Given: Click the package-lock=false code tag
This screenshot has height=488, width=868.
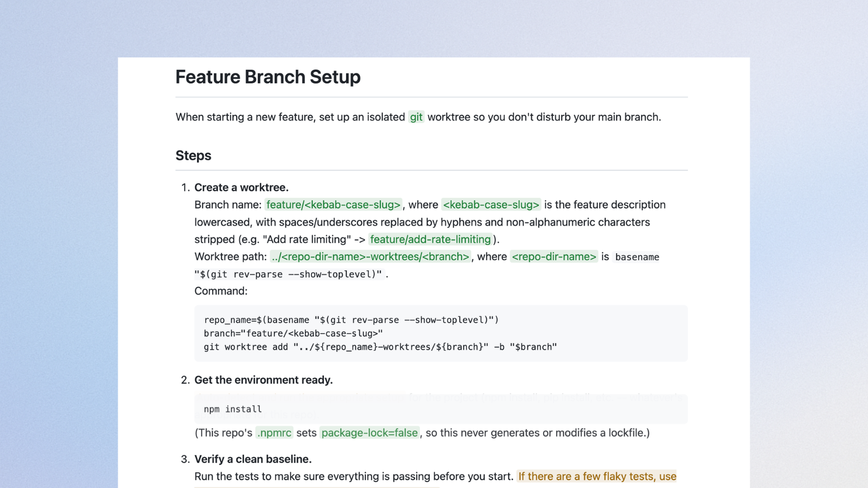Looking at the screenshot, I should [369, 433].
